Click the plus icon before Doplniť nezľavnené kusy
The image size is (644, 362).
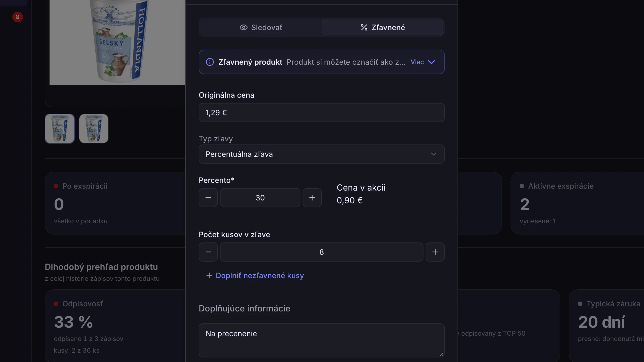point(209,275)
